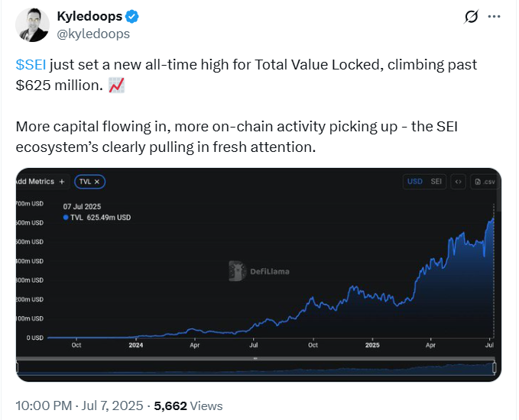Image resolution: width=519 pixels, height=420 pixels.
Task: Click the embed code icon
Action: [459, 182]
